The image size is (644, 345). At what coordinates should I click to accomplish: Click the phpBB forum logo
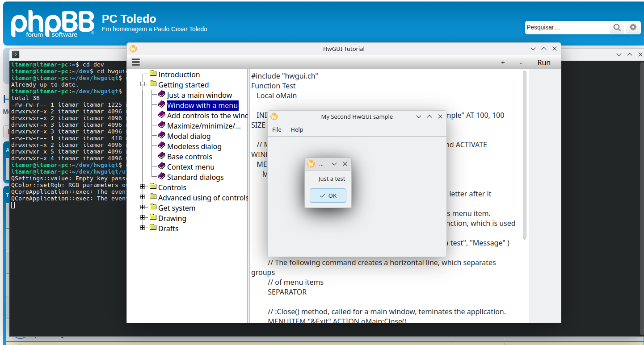pyautogui.click(x=52, y=24)
